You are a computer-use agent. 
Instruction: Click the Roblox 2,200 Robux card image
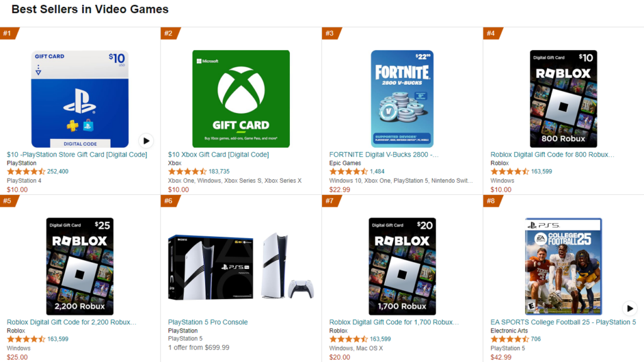80,266
